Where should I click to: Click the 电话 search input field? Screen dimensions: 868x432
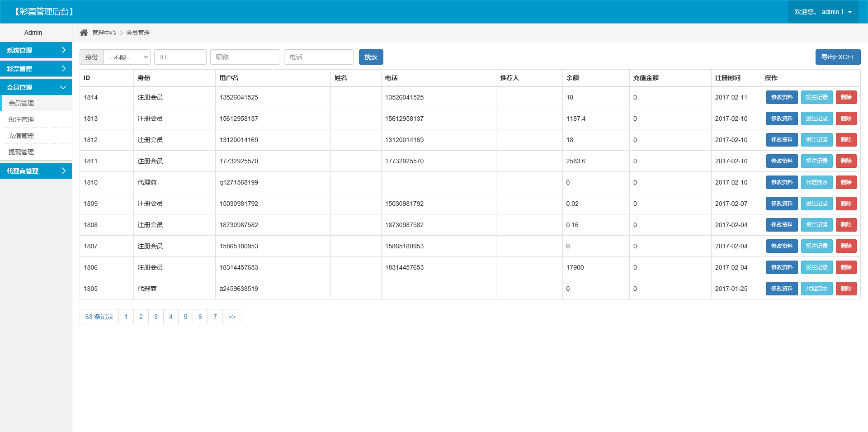tap(319, 57)
